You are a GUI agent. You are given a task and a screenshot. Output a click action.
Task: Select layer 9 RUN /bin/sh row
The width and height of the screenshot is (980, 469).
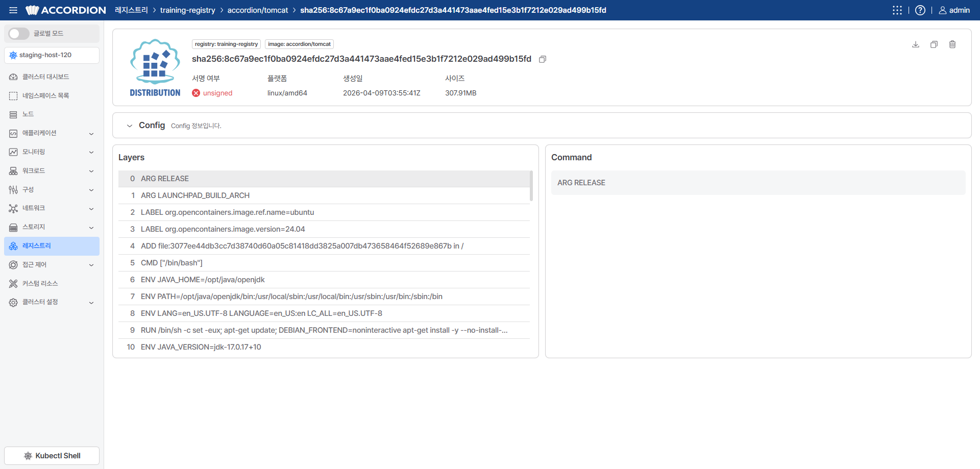pos(324,330)
